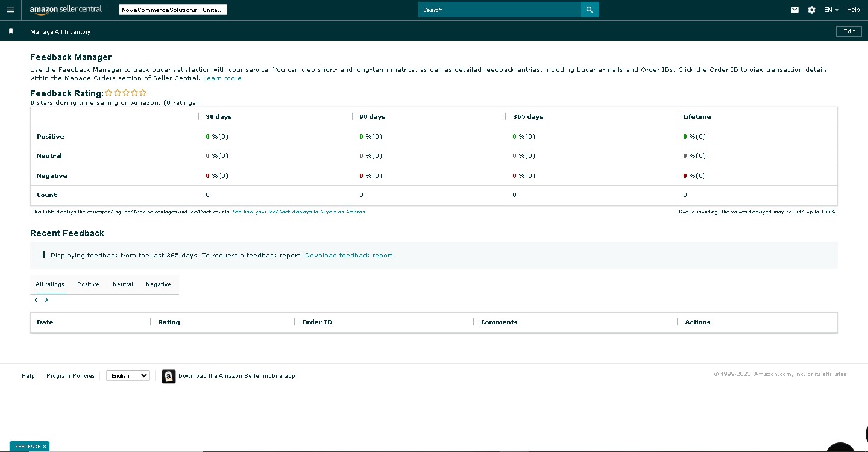Image resolution: width=868 pixels, height=452 pixels.
Task: Click Download the Amazon Seller mobile app text
Action: (x=237, y=376)
